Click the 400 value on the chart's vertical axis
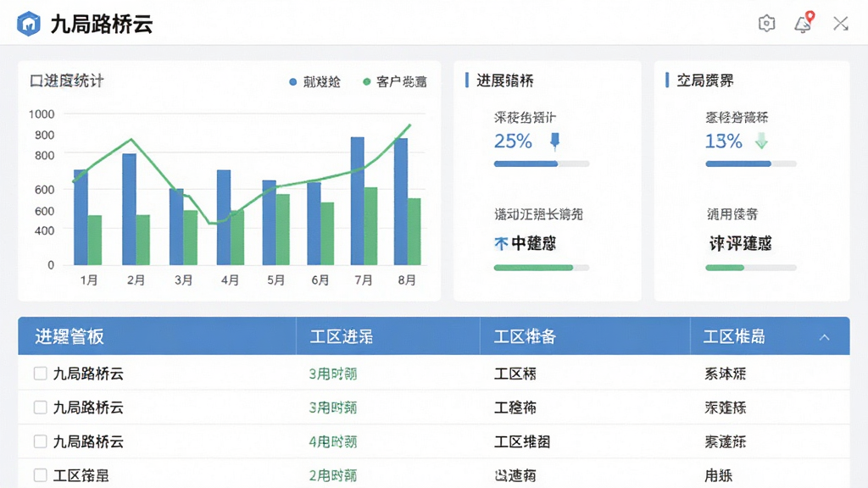868x488 pixels. 44,230
